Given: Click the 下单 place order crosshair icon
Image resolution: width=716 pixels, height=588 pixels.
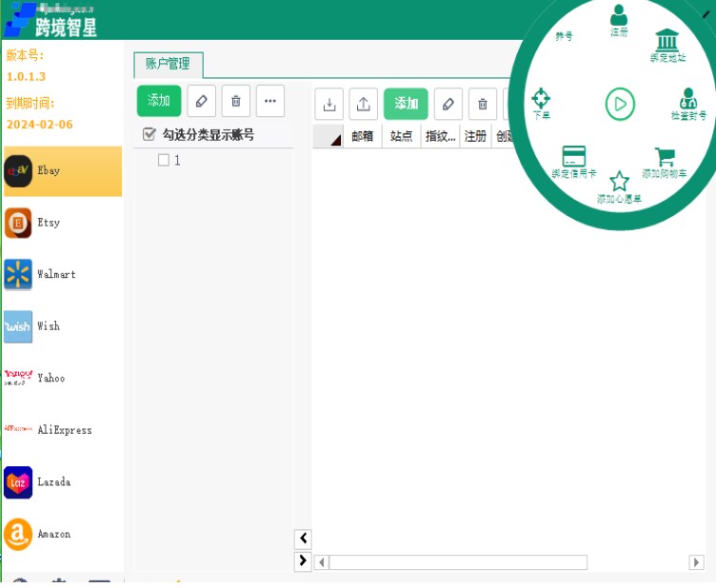Looking at the screenshot, I should (x=541, y=103).
